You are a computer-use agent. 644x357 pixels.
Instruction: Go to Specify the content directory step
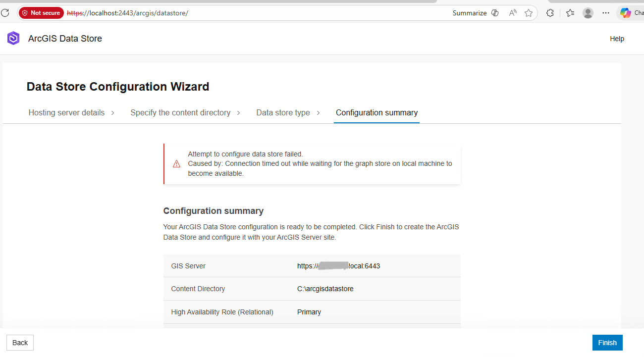click(x=180, y=113)
